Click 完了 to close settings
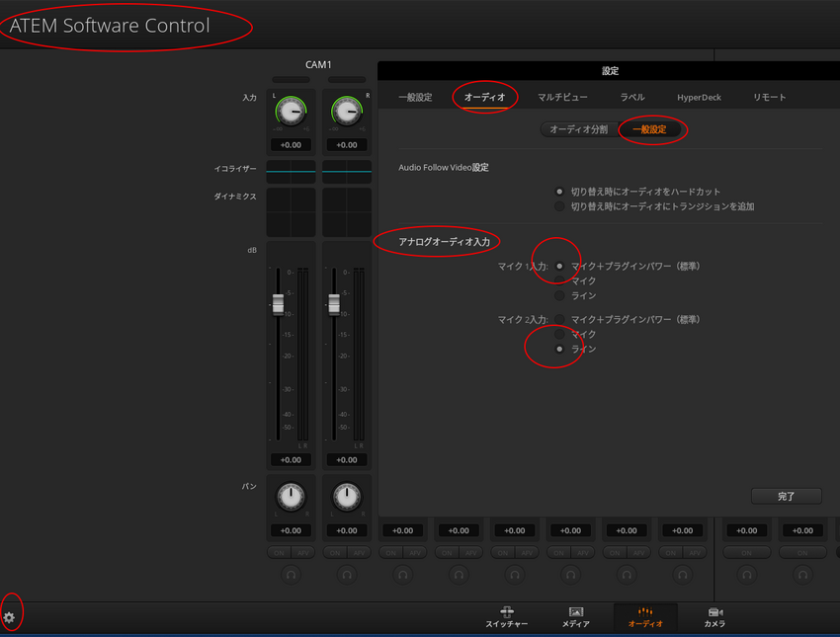840x637 pixels. pyautogui.click(x=786, y=496)
